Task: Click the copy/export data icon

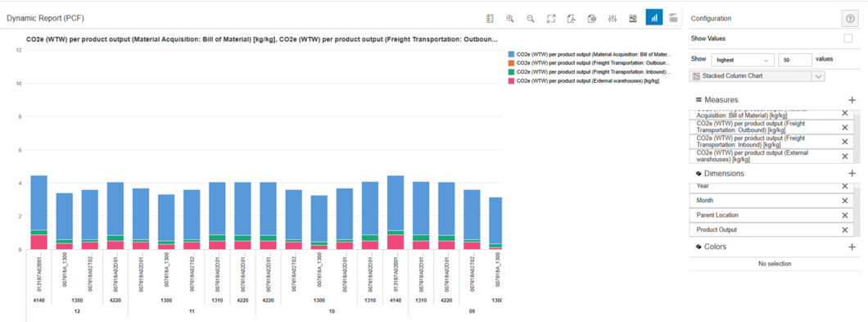Action: tap(592, 18)
